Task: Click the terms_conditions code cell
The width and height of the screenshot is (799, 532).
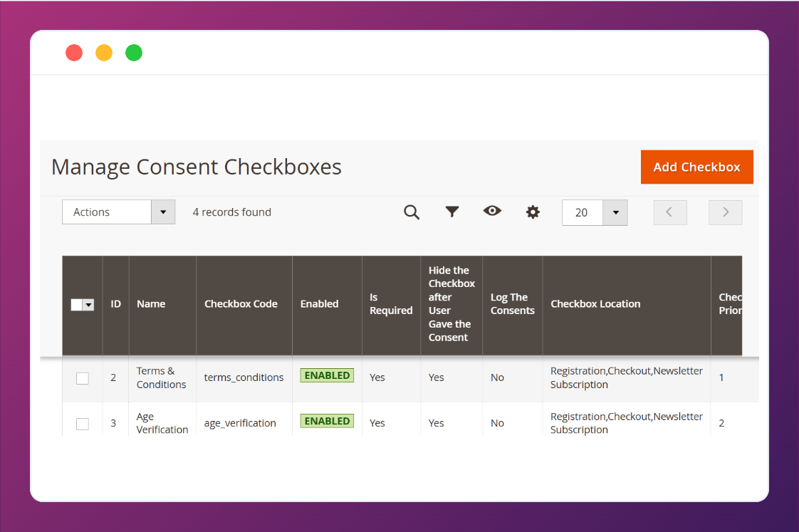Action: click(x=244, y=377)
